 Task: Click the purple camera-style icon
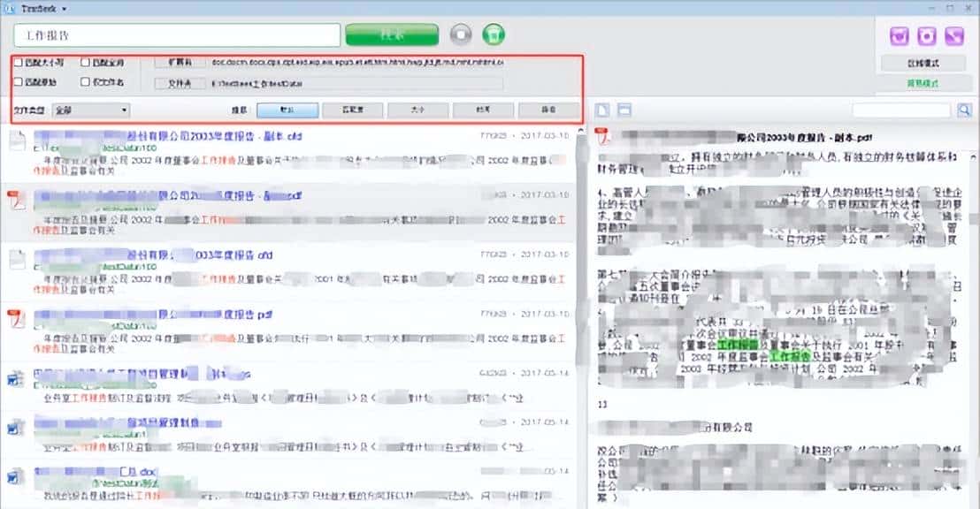(x=926, y=35)
